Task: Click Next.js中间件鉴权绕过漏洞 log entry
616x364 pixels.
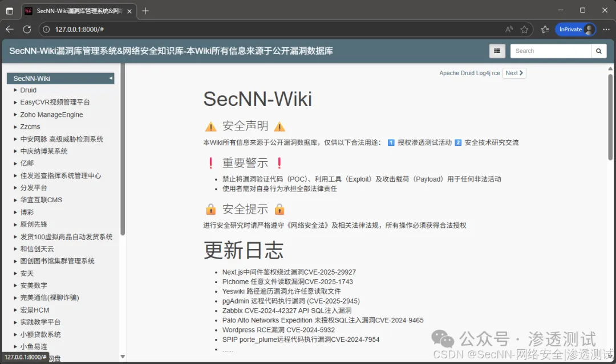Action: [x=289, y=272]
